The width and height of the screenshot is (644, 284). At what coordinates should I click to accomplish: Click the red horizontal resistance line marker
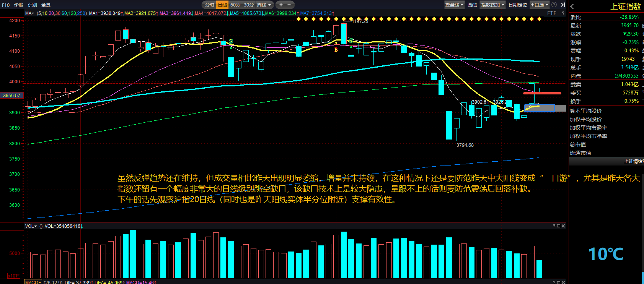[x=542, y=93]
